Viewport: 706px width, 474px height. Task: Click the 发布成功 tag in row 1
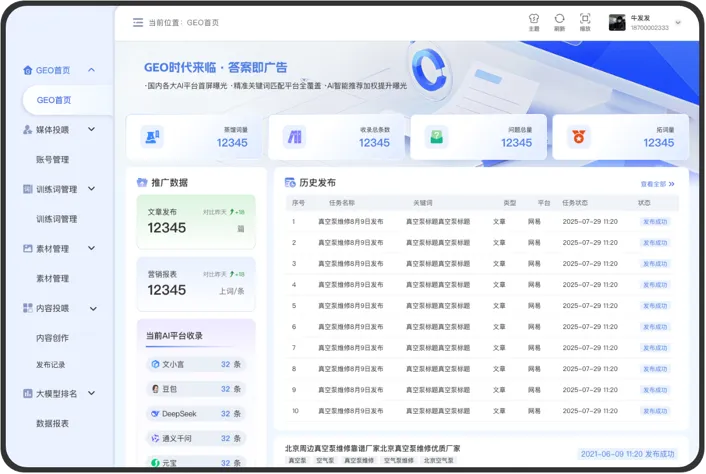pos(655,221)
